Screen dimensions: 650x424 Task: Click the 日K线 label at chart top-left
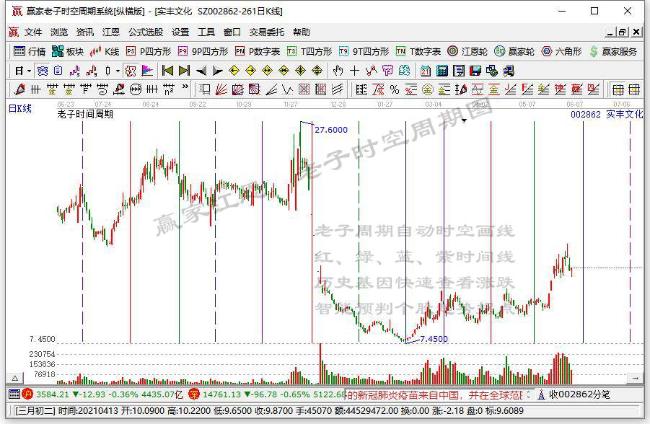click(x=20, y=109)
